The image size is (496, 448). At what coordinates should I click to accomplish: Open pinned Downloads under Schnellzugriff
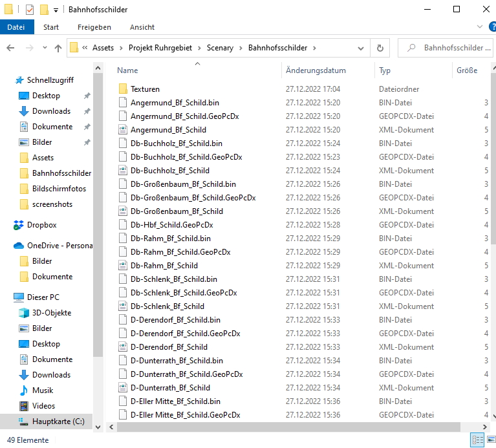click(x=51, y=111)
